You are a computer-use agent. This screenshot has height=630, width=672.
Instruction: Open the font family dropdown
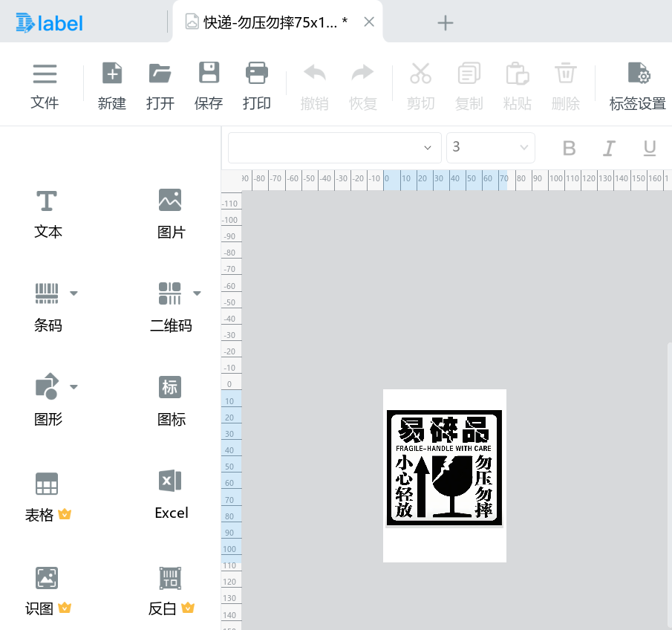click(334, 147)
